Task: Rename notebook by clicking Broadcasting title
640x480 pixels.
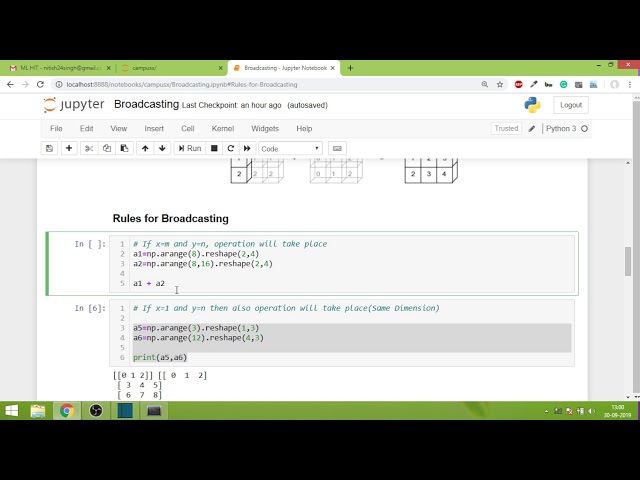Action: tap(146, 104)
